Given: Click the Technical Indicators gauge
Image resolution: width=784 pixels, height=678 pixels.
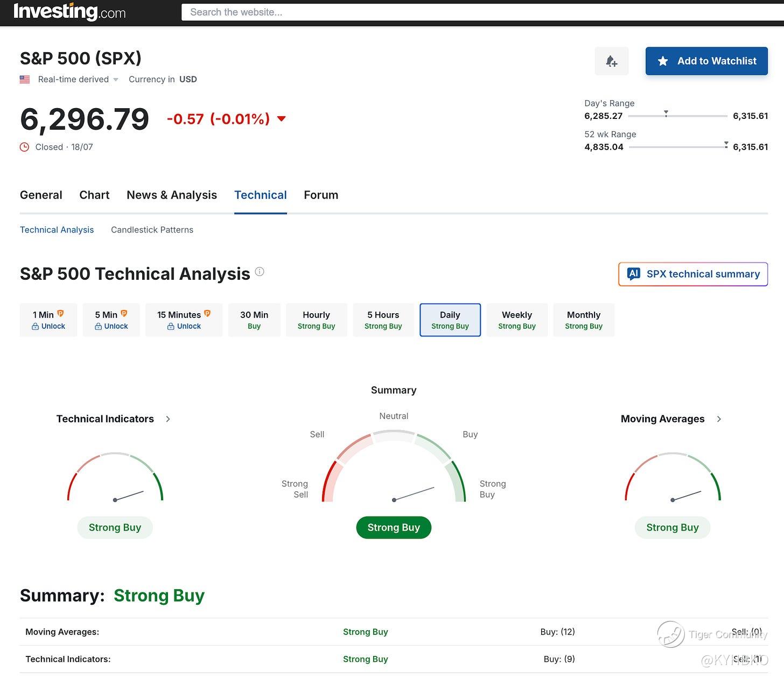Looking at the screenshot, I should (x=115, y=478).
